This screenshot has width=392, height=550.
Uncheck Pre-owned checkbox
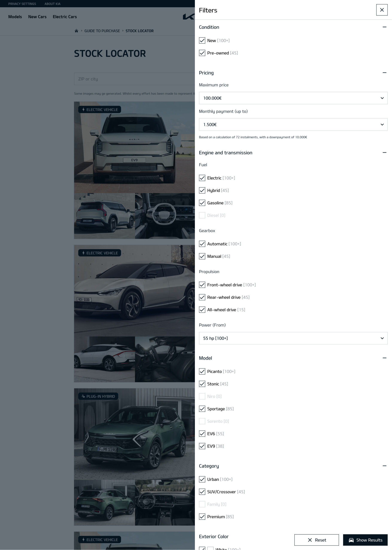point(202,53)
